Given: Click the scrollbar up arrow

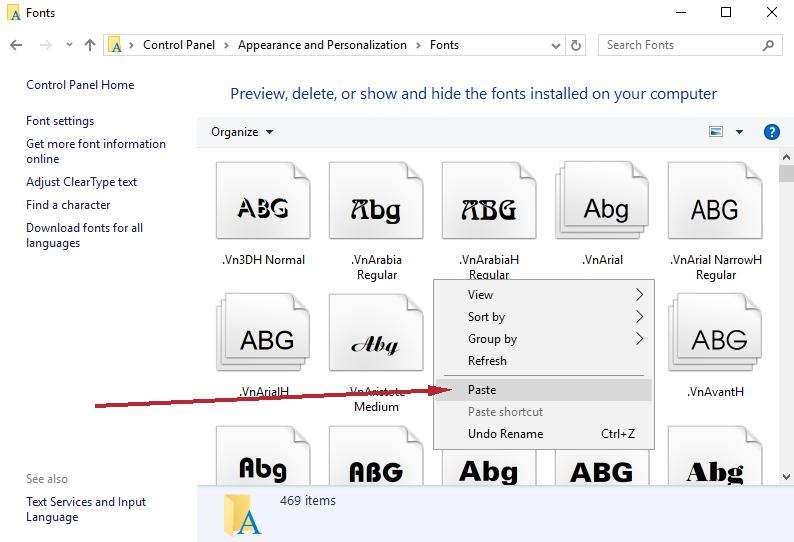Looking at the screenshot, I should 786,158.
